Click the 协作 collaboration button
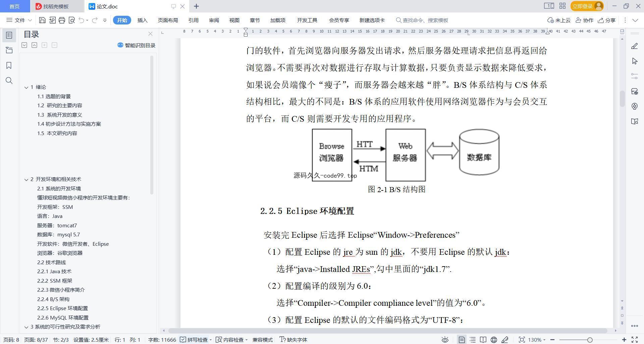This screenshot has height=344, width=644. (x=584, y=20)
